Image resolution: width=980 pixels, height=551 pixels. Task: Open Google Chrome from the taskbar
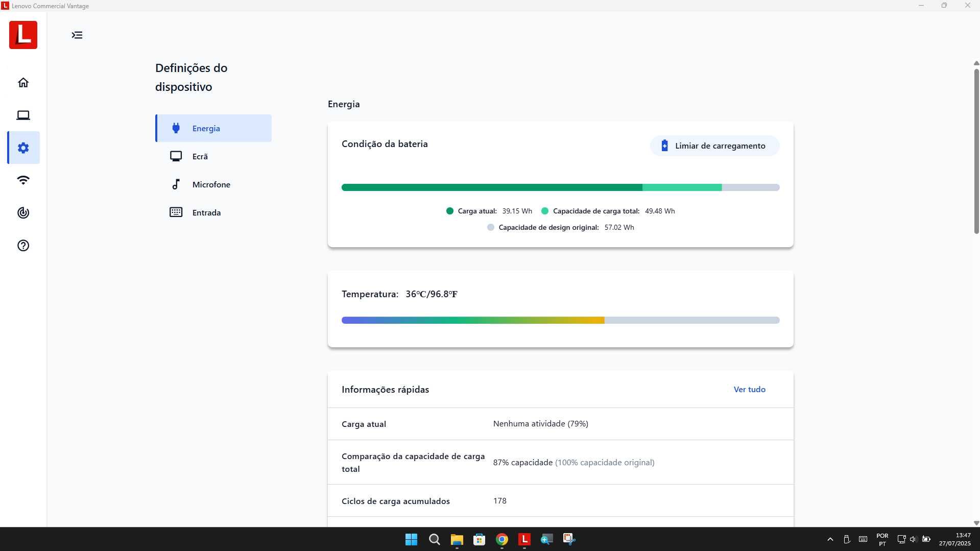pos(501,539)
